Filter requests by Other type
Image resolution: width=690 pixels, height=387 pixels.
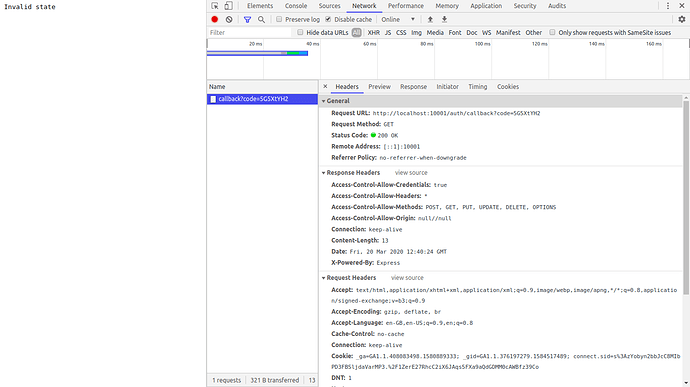534,33
